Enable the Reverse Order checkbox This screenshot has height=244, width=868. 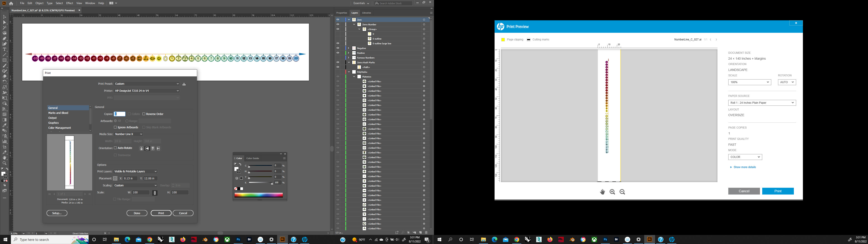click(x=144, y=114)
